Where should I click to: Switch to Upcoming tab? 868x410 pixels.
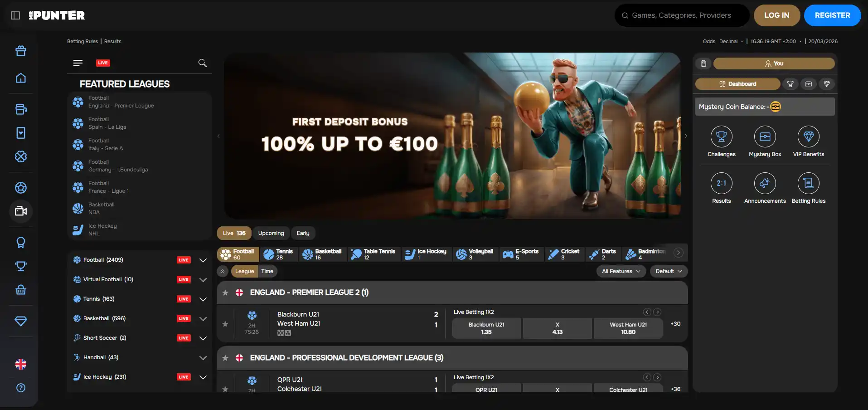(271, 233)
